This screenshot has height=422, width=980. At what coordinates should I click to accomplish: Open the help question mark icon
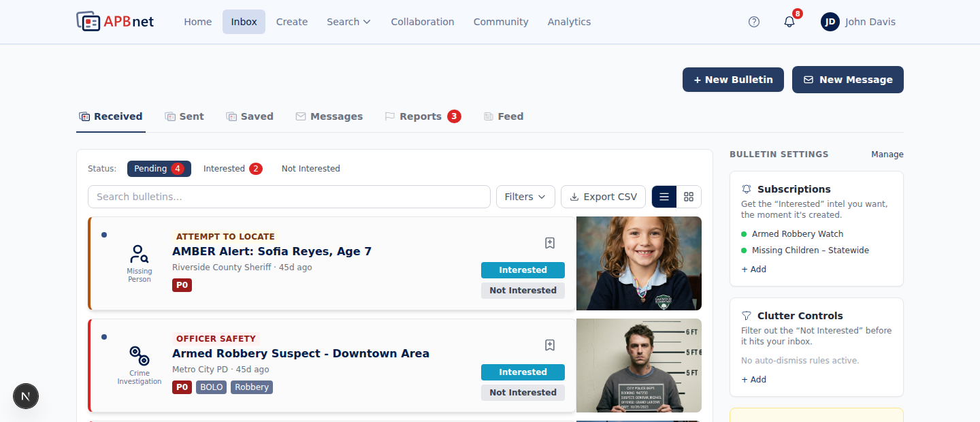754,22
